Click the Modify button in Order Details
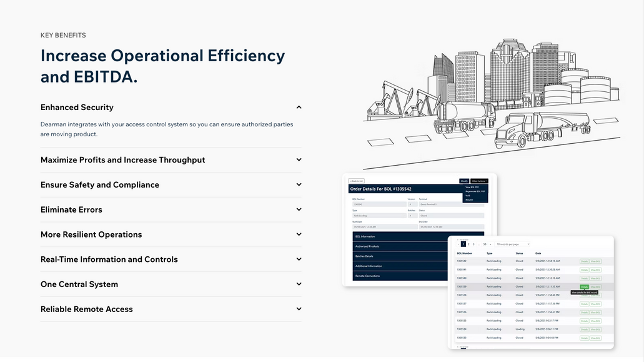This screenshot has width=644, height=362. pos(464,181)
